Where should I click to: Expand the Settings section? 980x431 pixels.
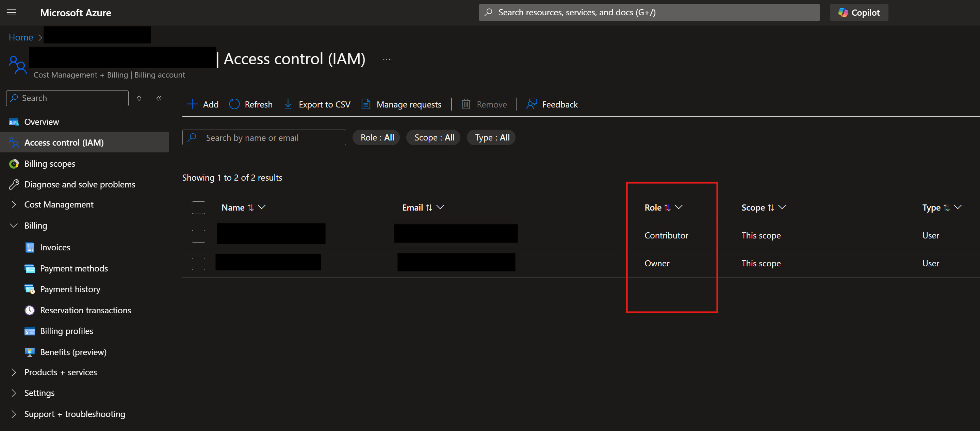14,393
